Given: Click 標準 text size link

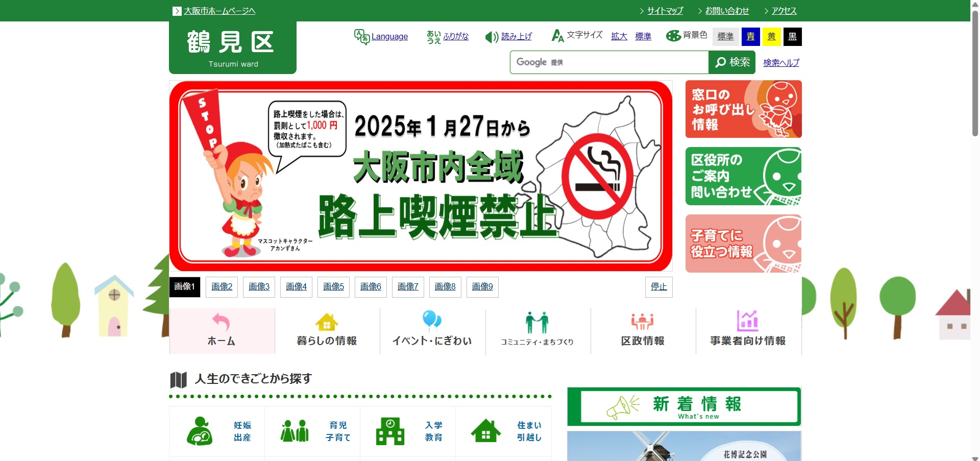Looking at the screenshot, I should click(x=643, y=36).
